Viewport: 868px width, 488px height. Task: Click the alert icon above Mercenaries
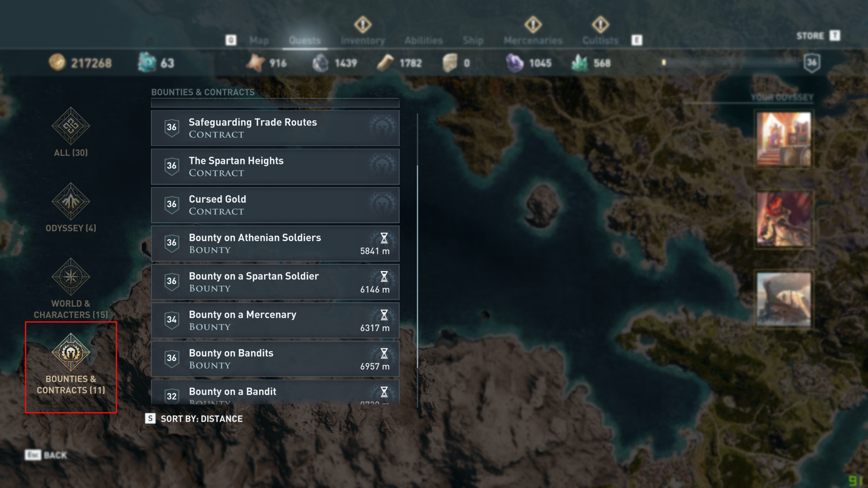pos(533,25)
